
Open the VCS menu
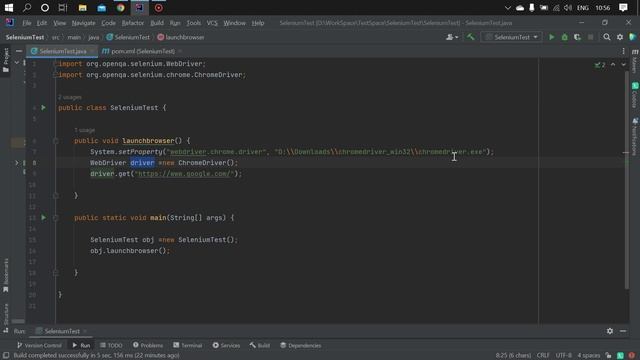click(212, 23)
